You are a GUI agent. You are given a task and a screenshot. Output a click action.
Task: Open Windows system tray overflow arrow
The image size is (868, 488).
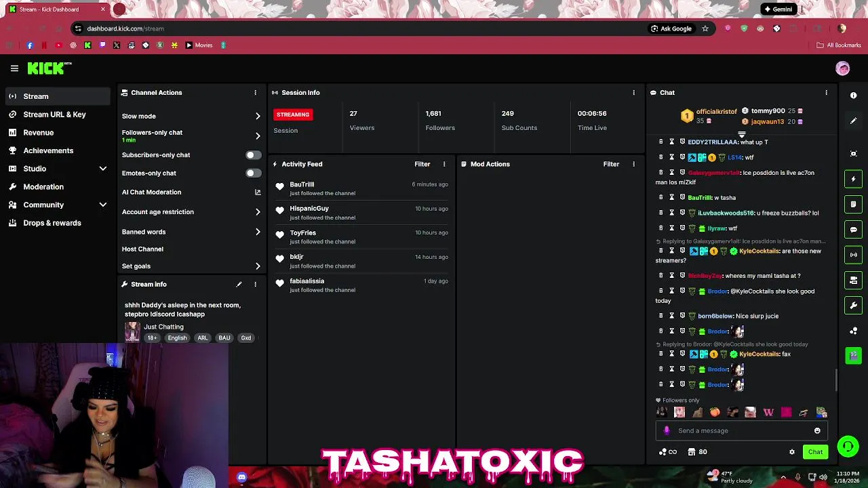coord(783,477)
